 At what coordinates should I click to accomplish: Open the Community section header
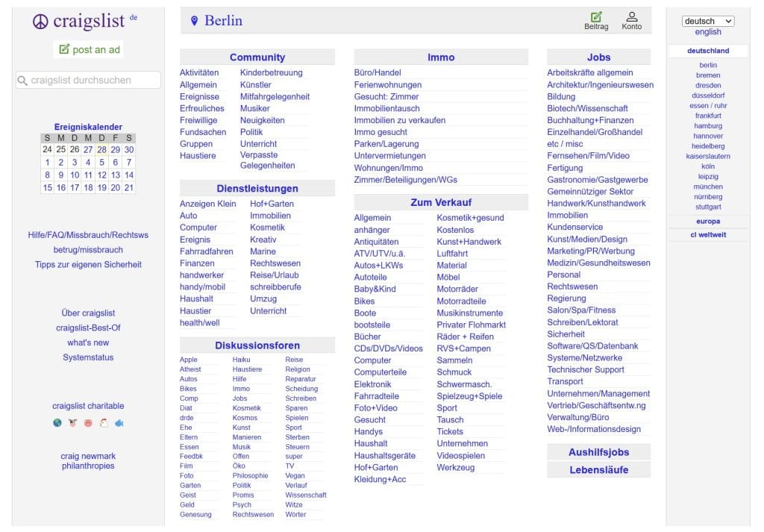coord(257,57)
